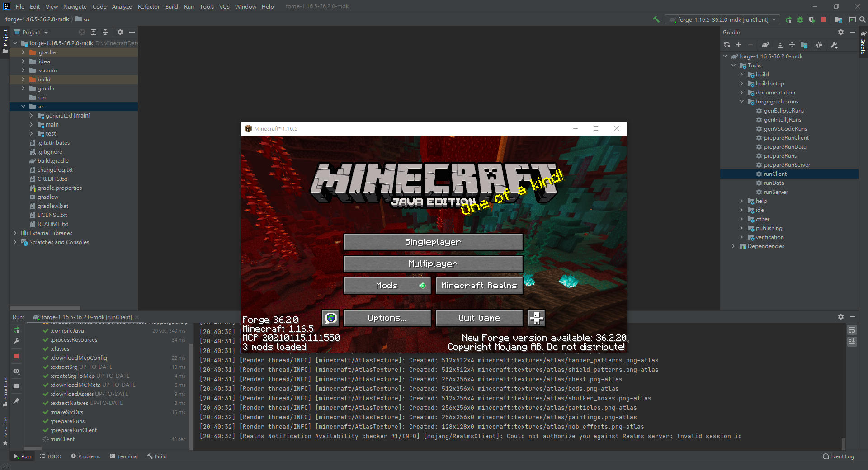Expand the main source folder
Image resolution: width=868 pixels, height=470 pixels.
(31, 125)
